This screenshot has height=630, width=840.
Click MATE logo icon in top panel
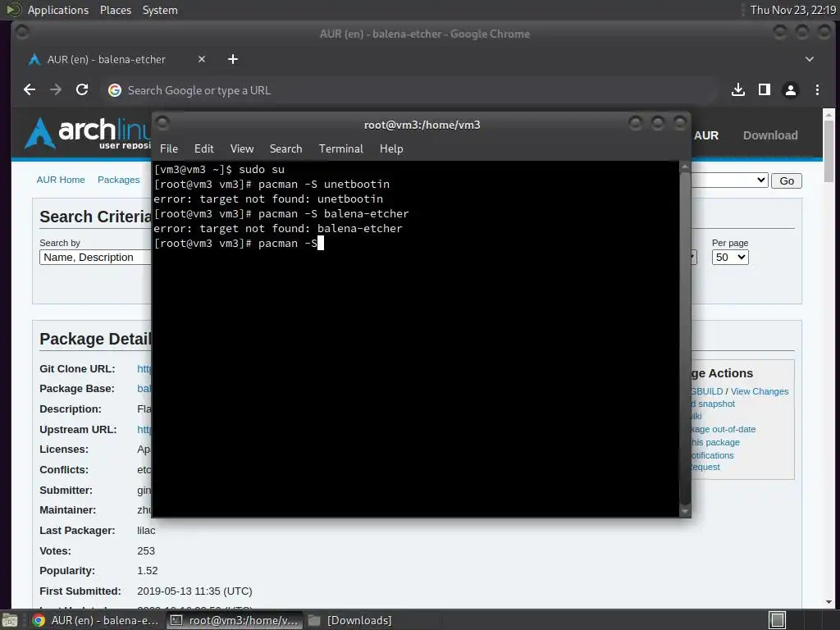point(13,10)
